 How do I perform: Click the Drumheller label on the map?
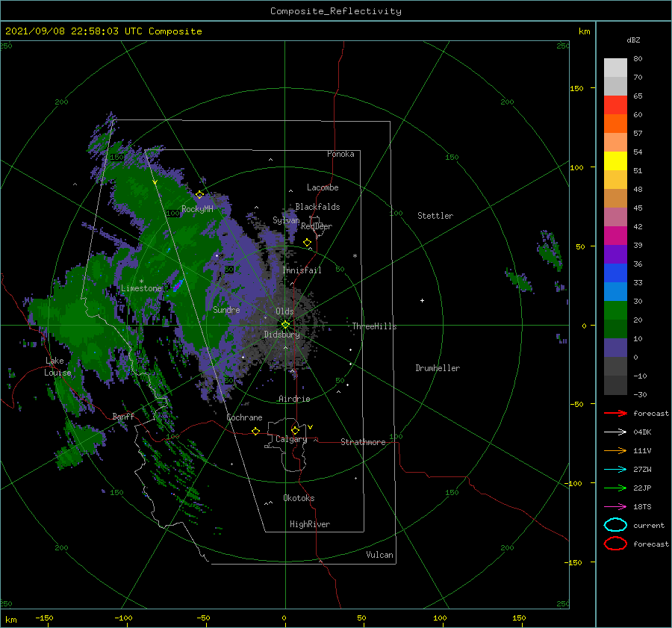pyautogui.click(x=438, y=368)
